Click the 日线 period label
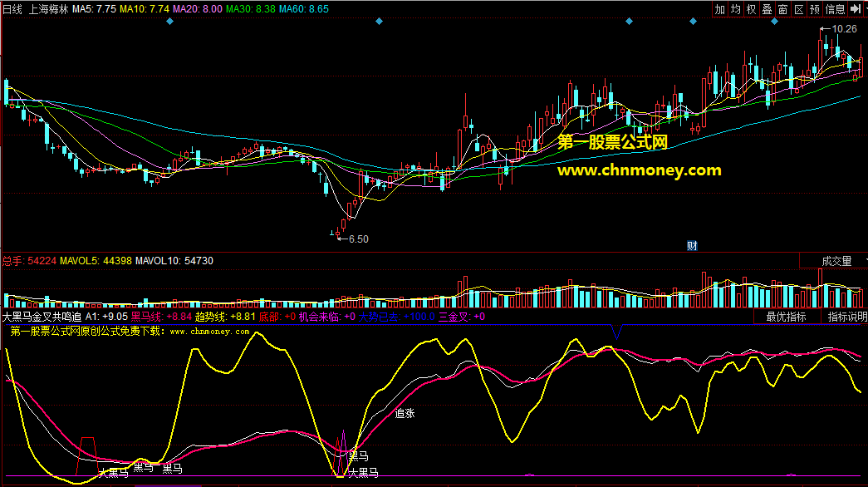 tap(12, 9)
